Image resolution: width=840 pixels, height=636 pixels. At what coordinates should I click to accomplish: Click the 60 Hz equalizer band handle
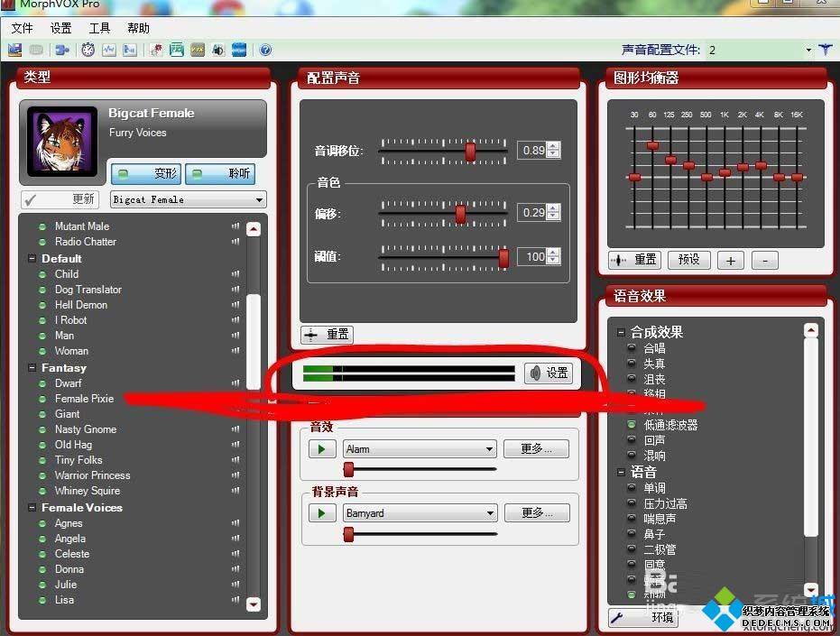[x=652, y=145]
